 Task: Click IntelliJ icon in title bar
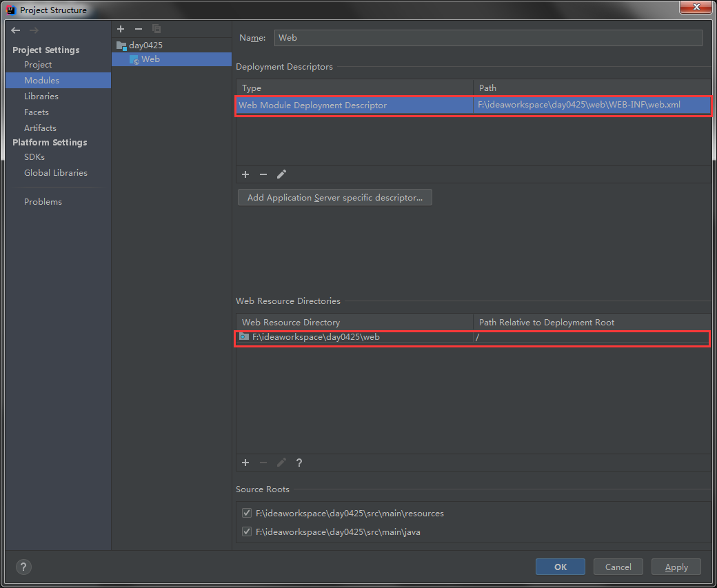[11, 10]
